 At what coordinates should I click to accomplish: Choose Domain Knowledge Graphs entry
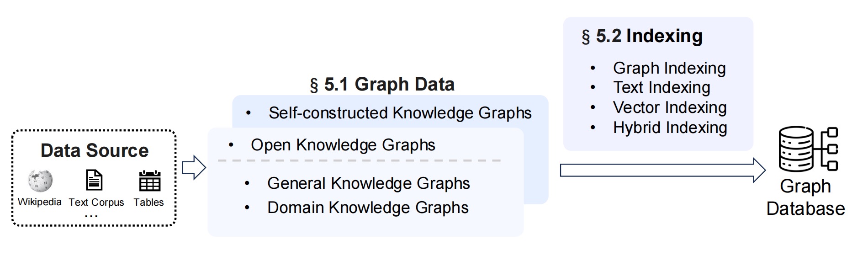[x=368, y=208]
